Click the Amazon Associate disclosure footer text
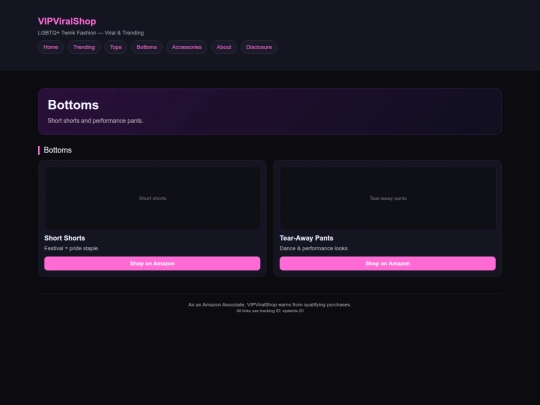The height and width of the screenshot is (405, 540). pos(270,305)
